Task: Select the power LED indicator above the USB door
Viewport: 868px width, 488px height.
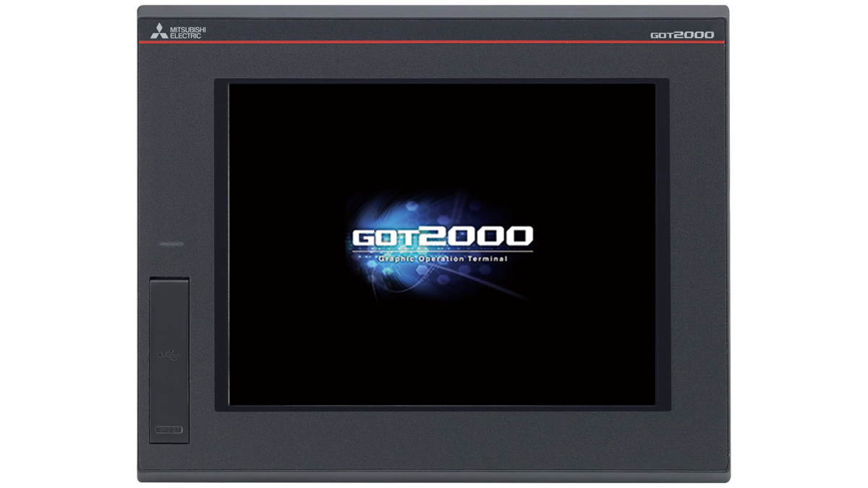Action: [x=171, y=245]
